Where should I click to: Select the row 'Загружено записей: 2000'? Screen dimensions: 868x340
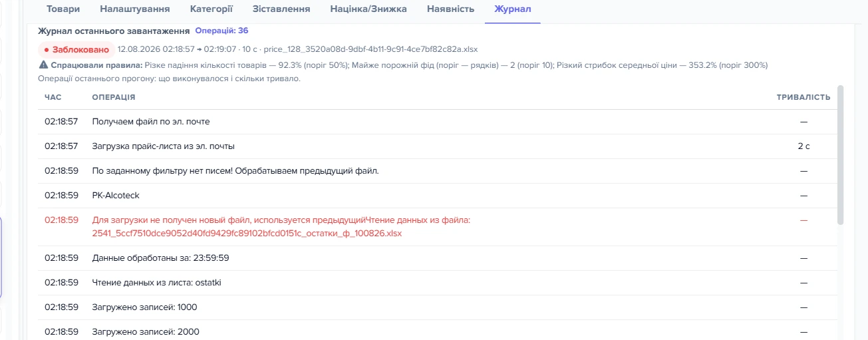tap(437, 331)
